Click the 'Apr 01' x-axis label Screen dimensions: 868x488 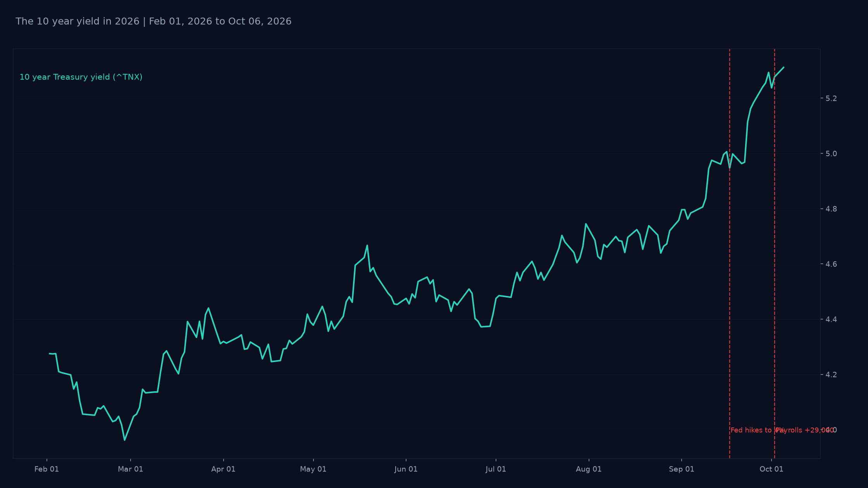(x=224, y=469)
